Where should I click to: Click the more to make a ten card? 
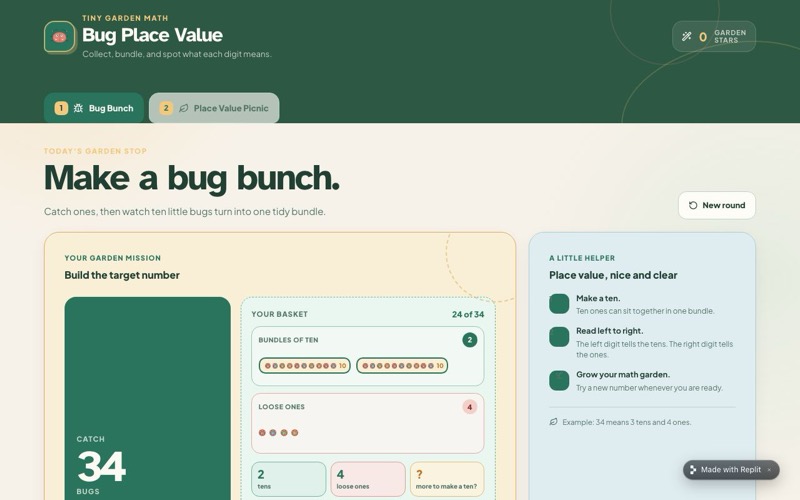click(x=447, y=479)
